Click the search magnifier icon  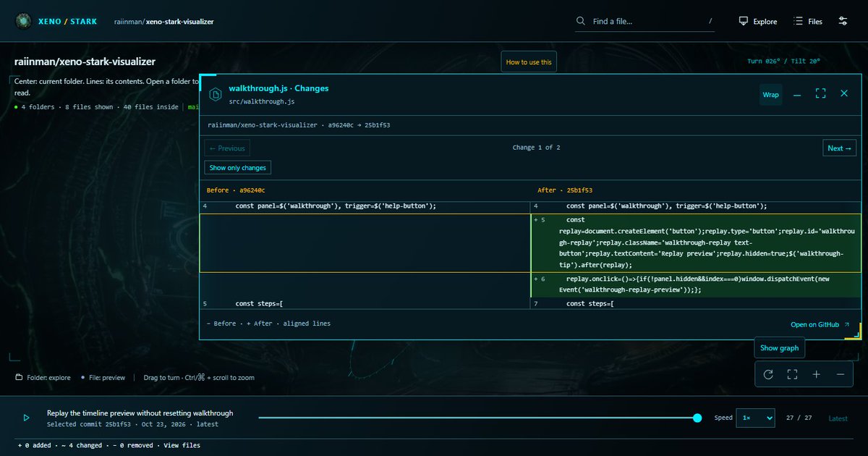tap(581, 21)
